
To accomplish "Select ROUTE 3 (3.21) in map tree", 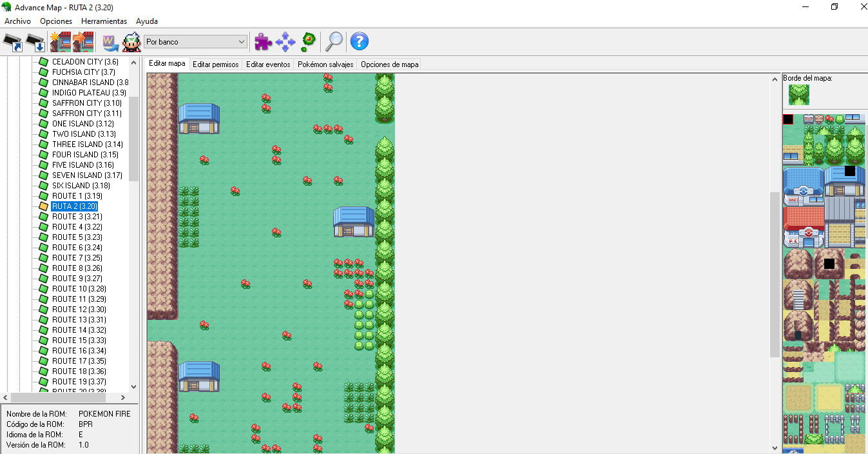I will (77, 217).
